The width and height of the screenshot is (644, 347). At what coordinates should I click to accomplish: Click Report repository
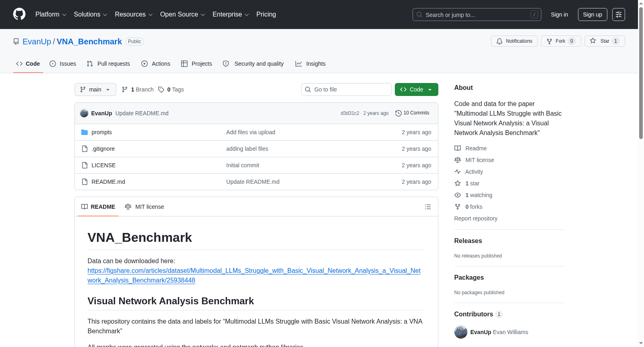476,218
